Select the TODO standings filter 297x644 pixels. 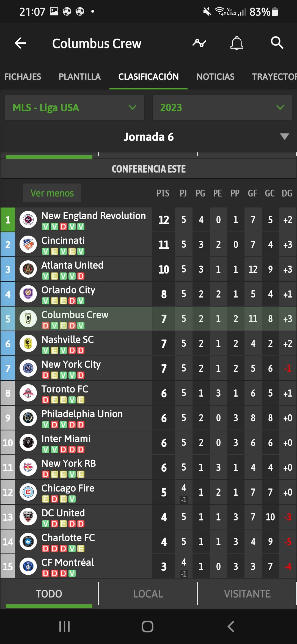(49, 594)
